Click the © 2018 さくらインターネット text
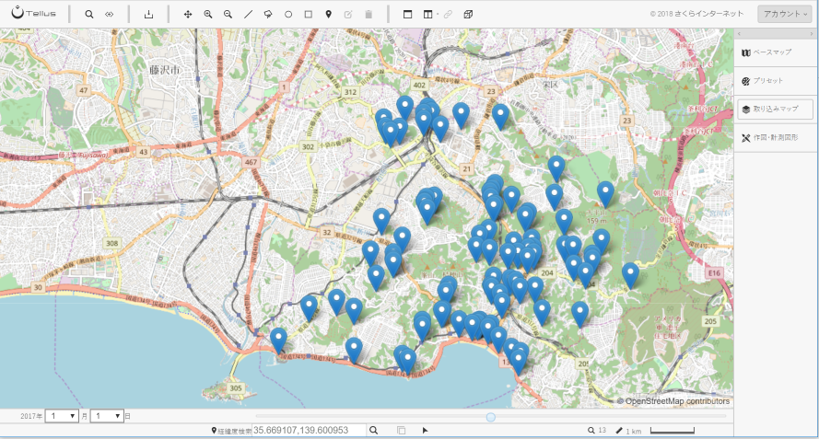The height and width of the screenshot is (439, 819). (x=698, y=14)
